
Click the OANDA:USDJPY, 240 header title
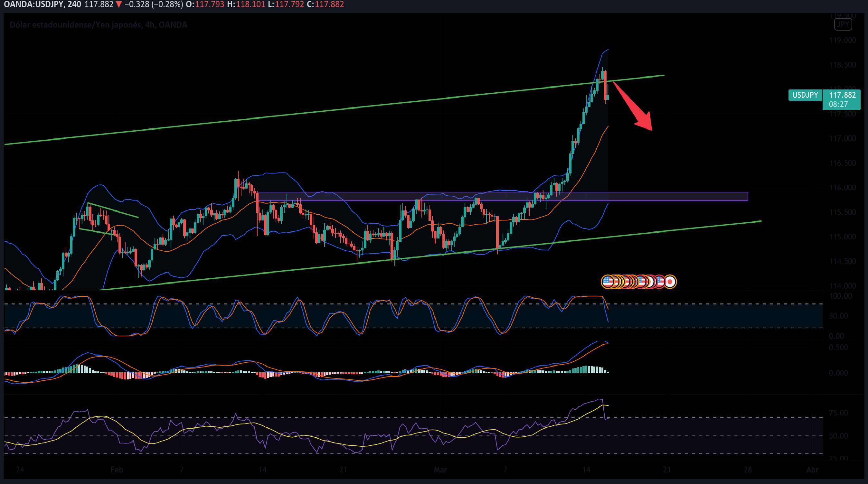pyautogui.click(x=42, y=5)
